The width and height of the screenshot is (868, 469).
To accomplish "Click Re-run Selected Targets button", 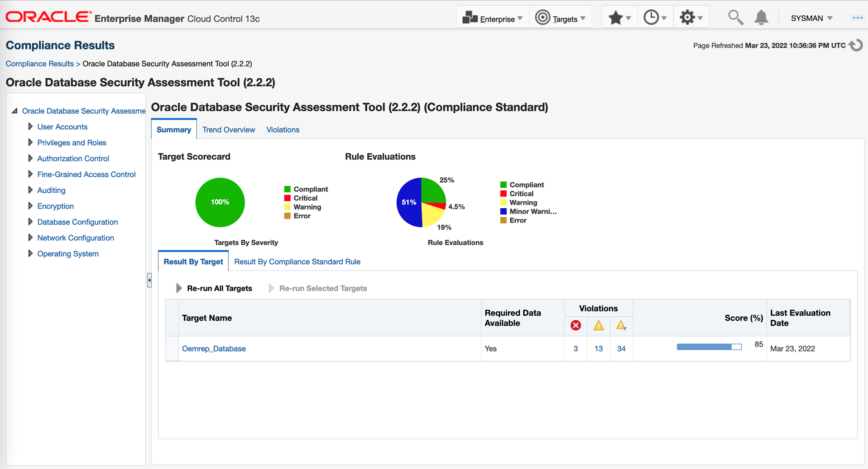I will click(x=318, y=288).
